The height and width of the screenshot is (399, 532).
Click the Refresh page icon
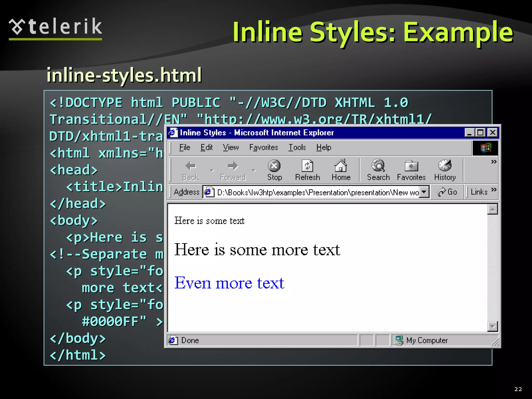pyautogui.click(x=308, y=166)
